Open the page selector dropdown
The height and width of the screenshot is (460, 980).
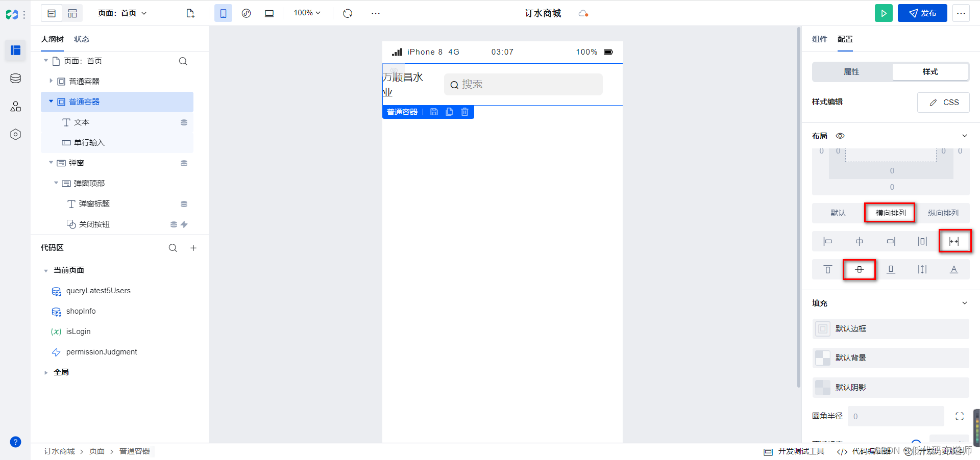(x=122, y=13)
